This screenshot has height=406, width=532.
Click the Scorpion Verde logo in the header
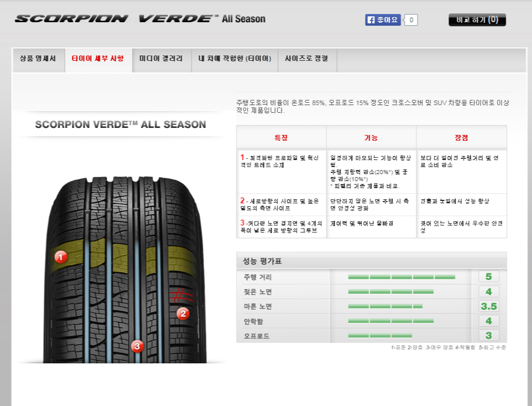(140, 19)
